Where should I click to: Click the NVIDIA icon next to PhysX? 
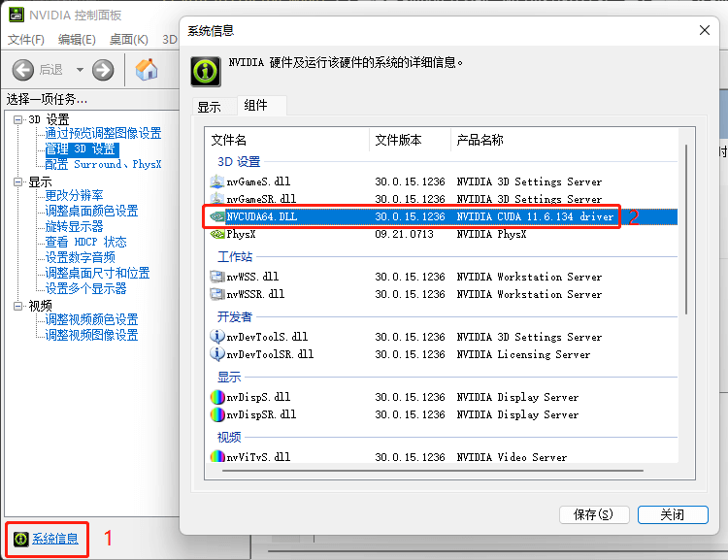pos(217,234)
